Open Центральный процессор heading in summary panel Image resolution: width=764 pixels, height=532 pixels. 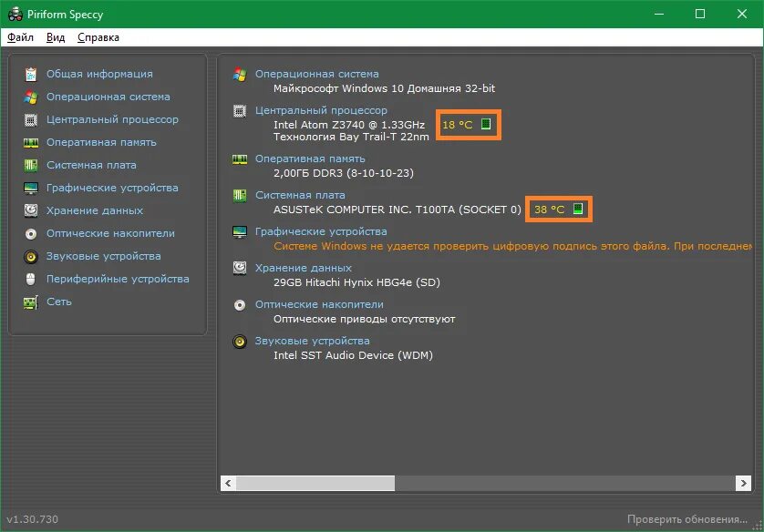pos(321,110)
